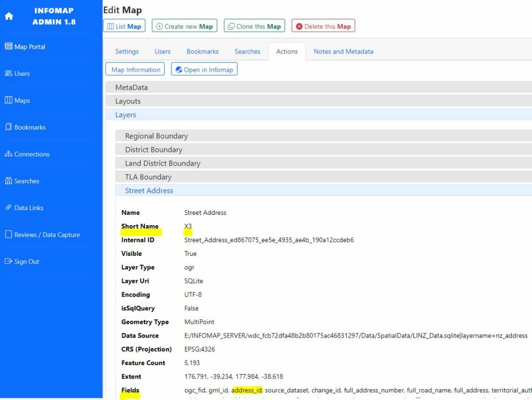Open Bookmarks in the left sidebar
This screenshot has height=400, width=532.
tap(25, 127)
